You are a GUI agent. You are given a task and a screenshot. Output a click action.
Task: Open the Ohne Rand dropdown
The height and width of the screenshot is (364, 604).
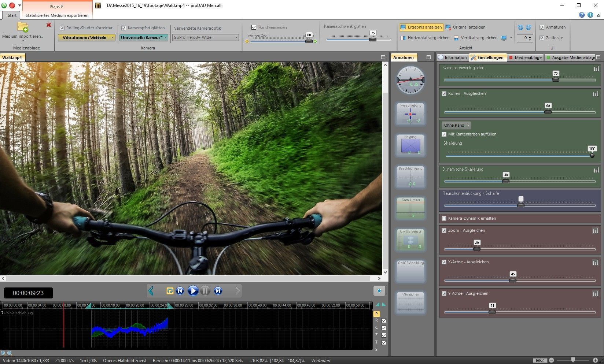[x=456, y=125]
